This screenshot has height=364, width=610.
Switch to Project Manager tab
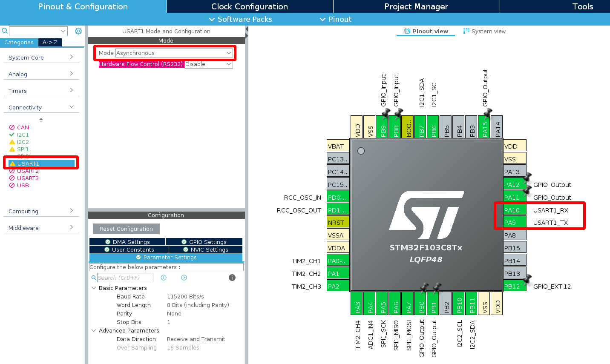pyautogui.click(x=416, y=6)
